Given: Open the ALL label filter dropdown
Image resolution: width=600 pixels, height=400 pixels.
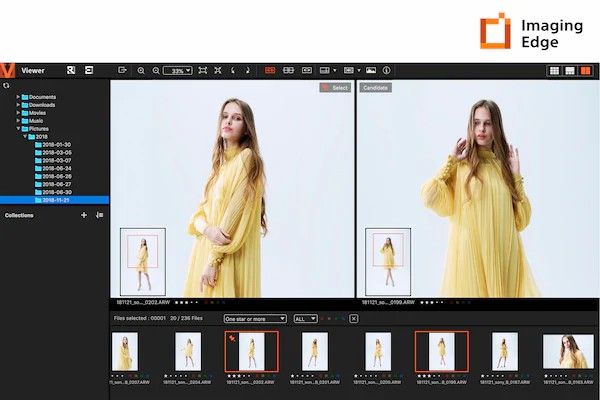Looking at the screenshot, I should [x=305, y=318].
